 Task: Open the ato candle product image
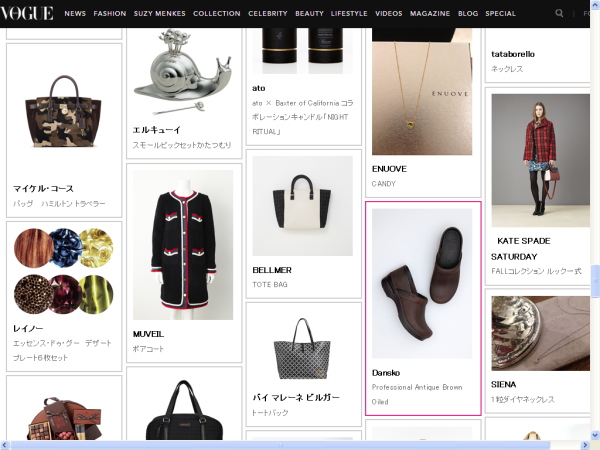(302, 51)
